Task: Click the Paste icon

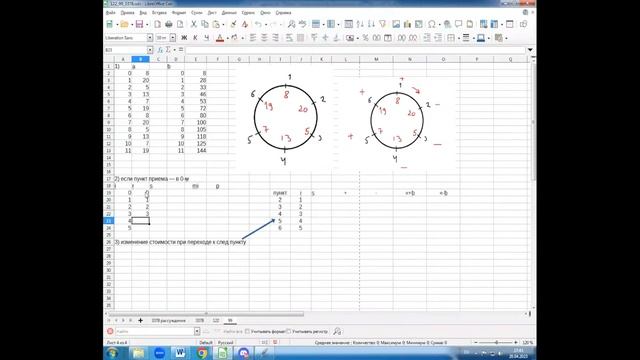Action: (x=216, y=24)
